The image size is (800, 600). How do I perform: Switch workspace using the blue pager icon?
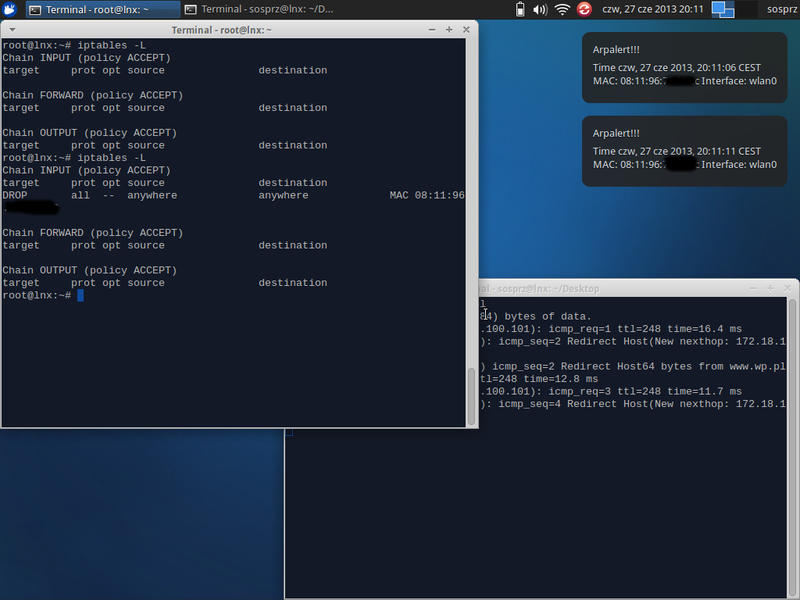pos(723,9)
